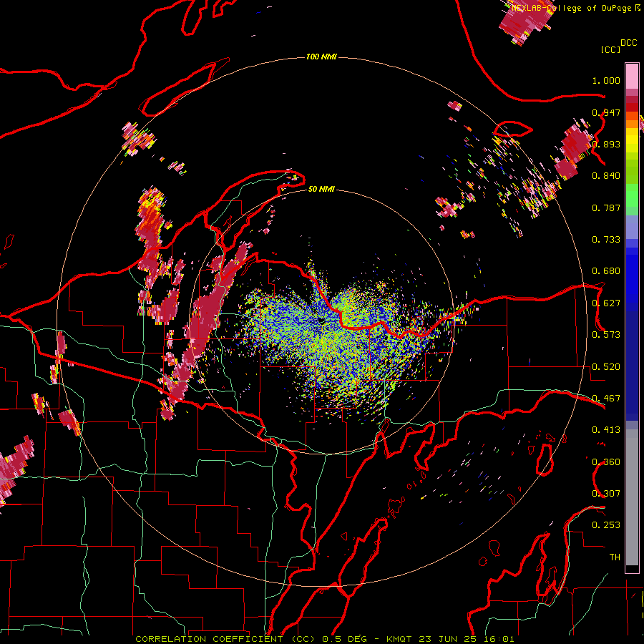This screenshot has height=644, width=644.
Task: Click the TH label at legend bottom
Action: [x=615, y=557]
